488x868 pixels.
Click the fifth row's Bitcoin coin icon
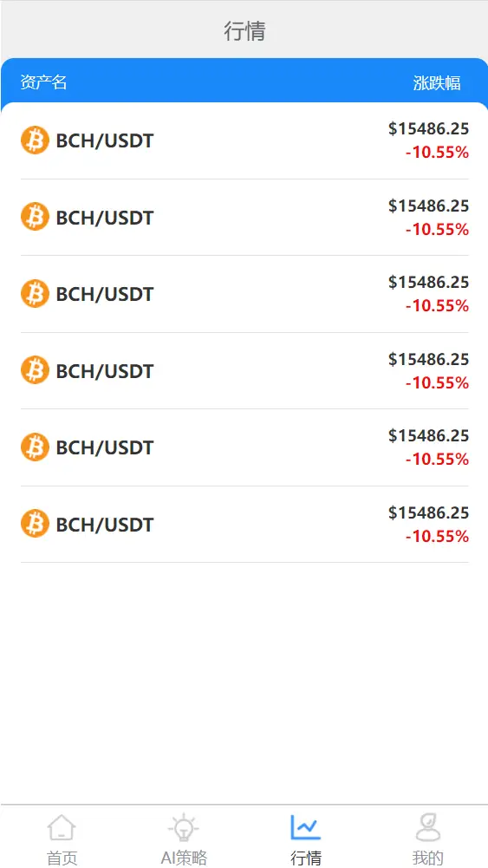(x=35, y=447)
